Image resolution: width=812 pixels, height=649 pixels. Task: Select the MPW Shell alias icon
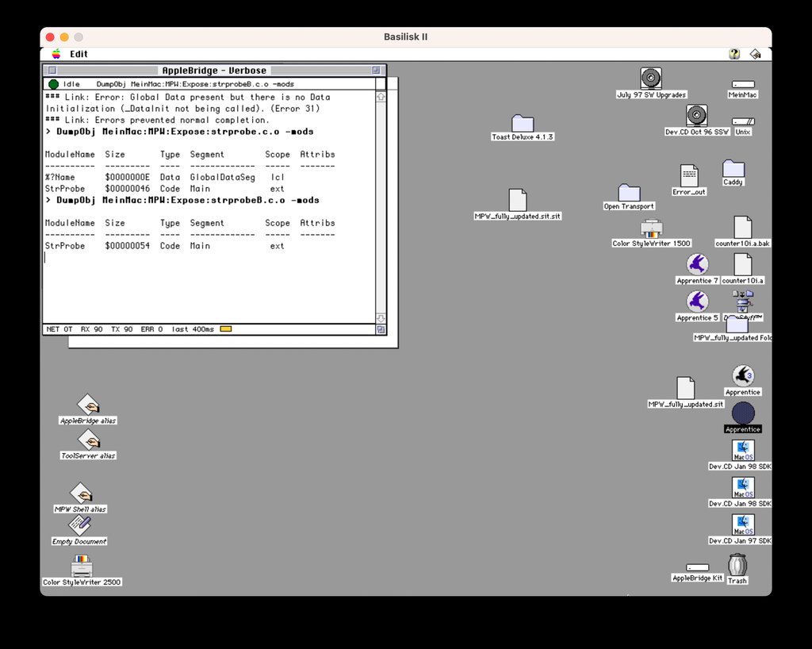[x=81, y=493]
